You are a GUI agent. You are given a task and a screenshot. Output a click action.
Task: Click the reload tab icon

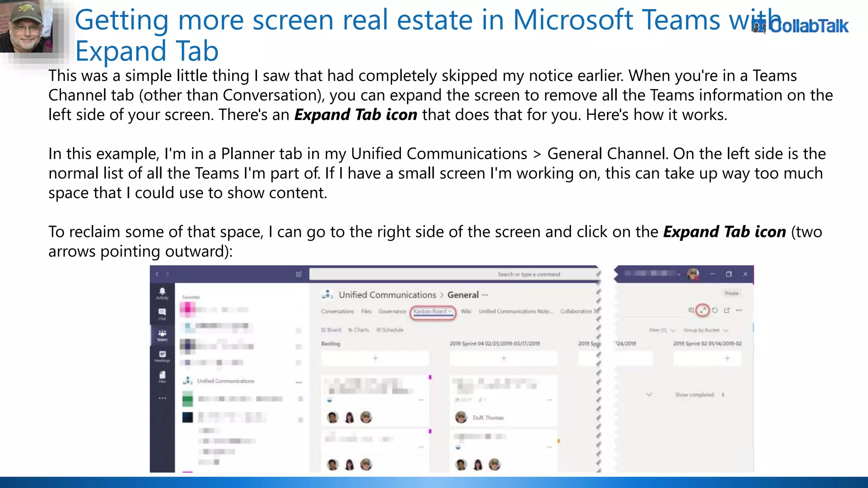pyautogui.click(x=715, y=310)
